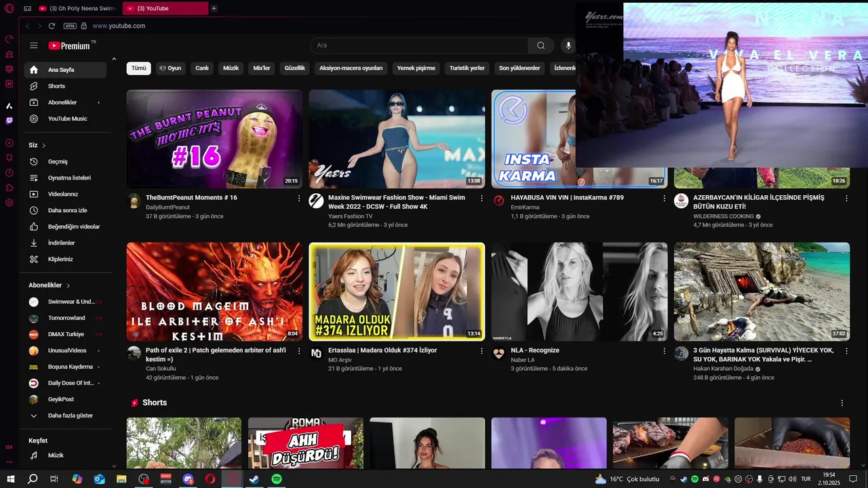Click the www.youtube.com address bar
868x488 pixels.
119,26
